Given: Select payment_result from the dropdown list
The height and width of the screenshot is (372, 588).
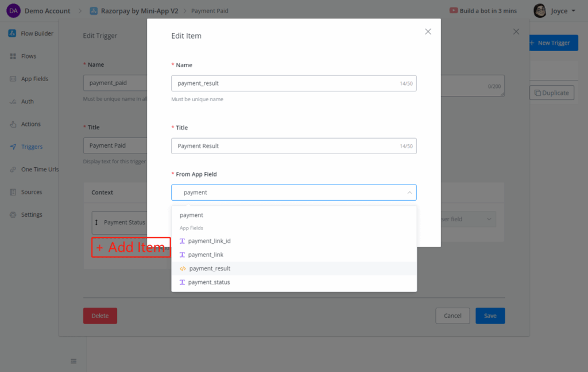Looking at the screenshot, I should 209,269.
